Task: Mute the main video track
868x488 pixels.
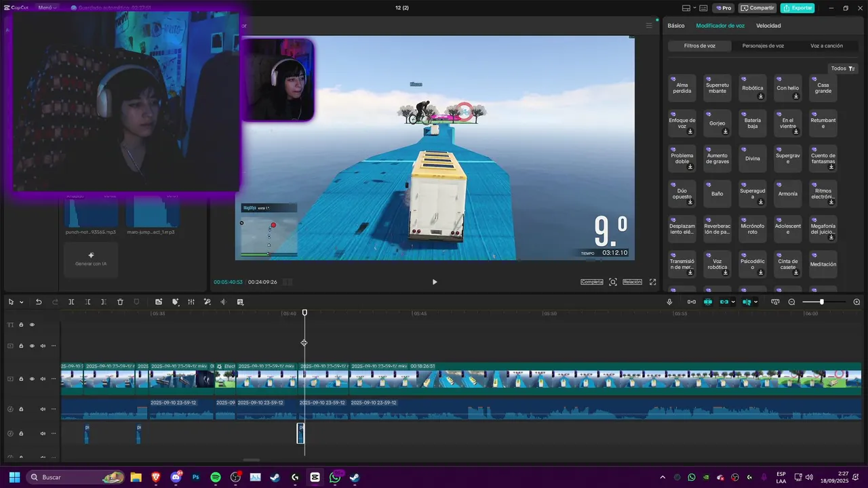Action: [x=43, y=379]
